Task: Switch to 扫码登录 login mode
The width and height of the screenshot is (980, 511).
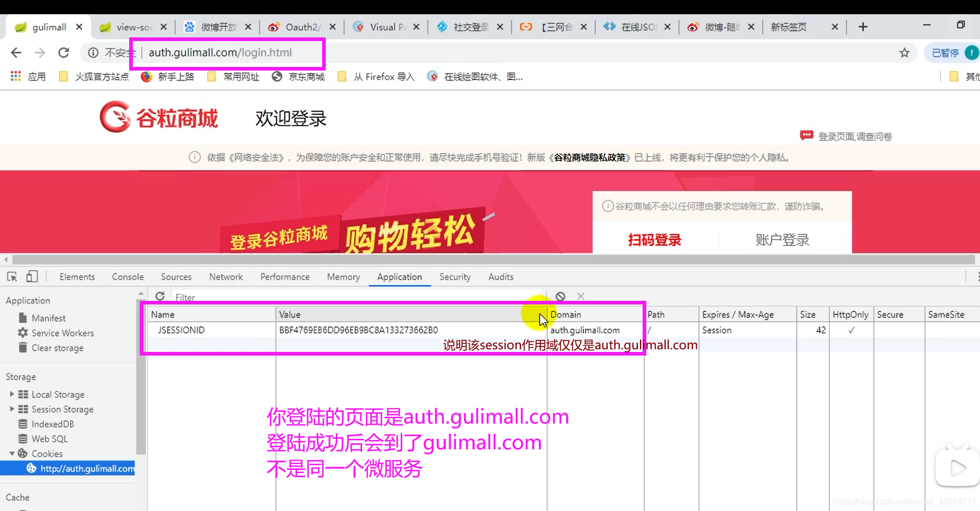Action: tap(655, 240)
